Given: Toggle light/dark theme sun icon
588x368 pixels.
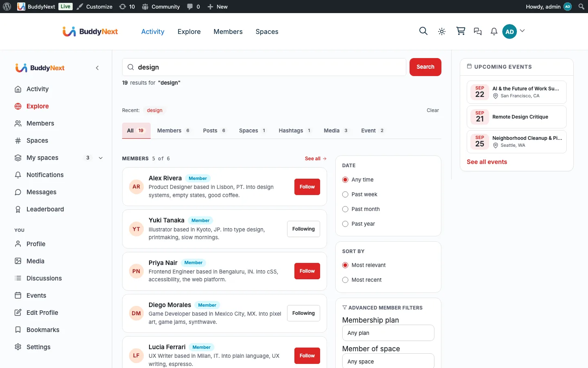Looking at the screenshot, I should [442, 31].
